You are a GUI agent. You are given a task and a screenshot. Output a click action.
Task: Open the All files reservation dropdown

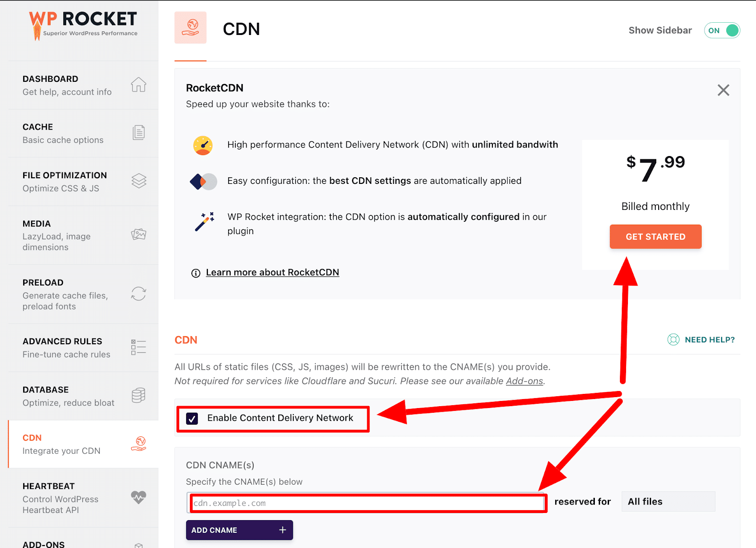tap(668, 501)
